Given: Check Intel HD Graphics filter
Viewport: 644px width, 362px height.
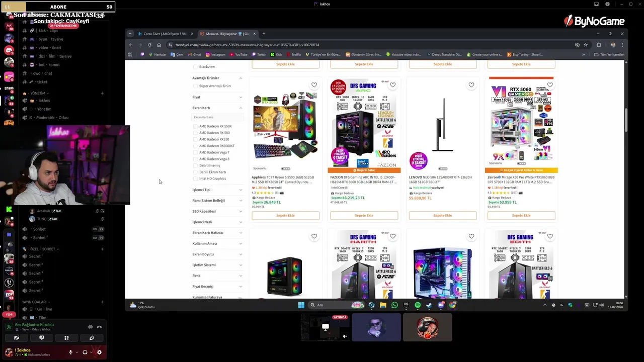Looking at the screenshot, I should click(x=195, y=178).
